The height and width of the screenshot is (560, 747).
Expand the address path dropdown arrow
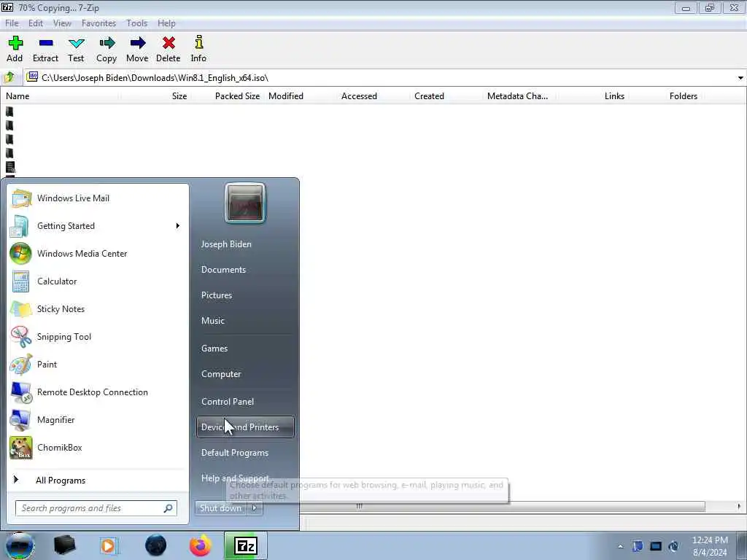pos(740,77)
